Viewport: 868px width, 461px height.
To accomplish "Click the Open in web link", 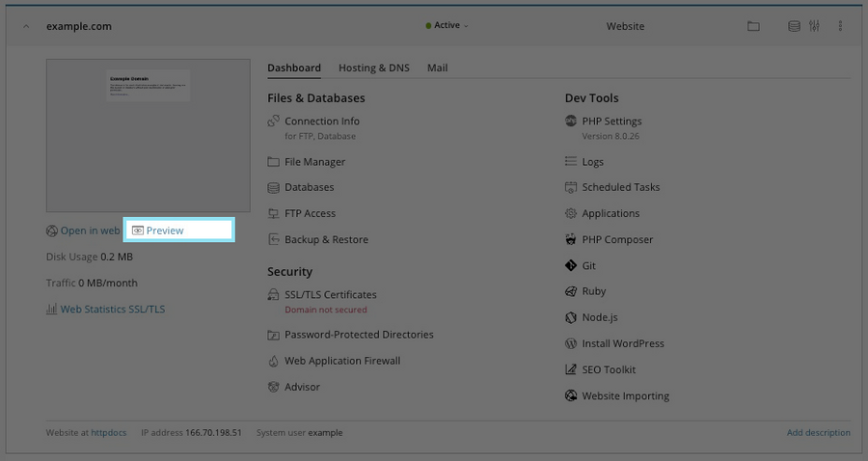I will (90, 230).
